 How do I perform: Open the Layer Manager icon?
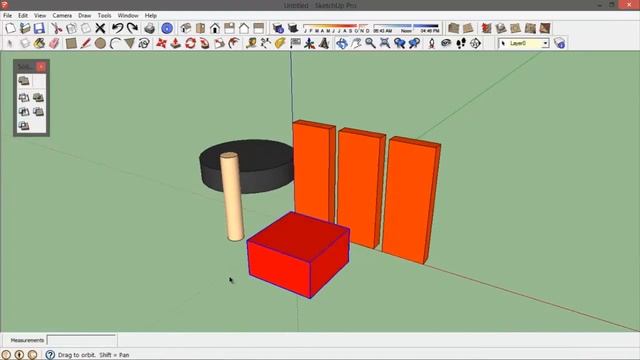click(x=560, y=43)
